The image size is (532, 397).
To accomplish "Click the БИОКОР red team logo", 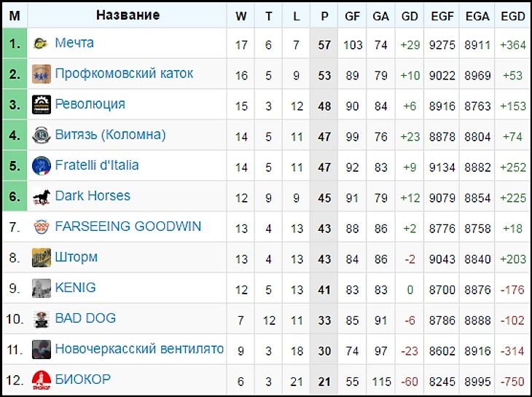I will coord(42,380).
